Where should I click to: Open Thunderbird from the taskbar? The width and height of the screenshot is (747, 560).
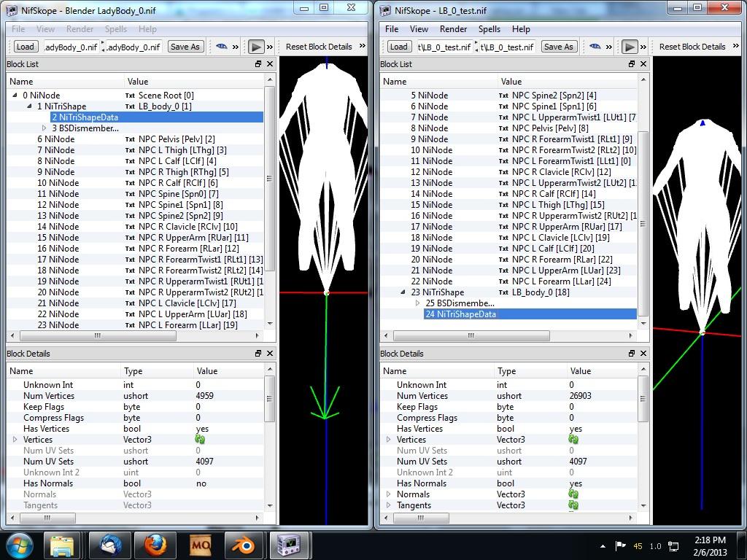click(x=109, y=545)
